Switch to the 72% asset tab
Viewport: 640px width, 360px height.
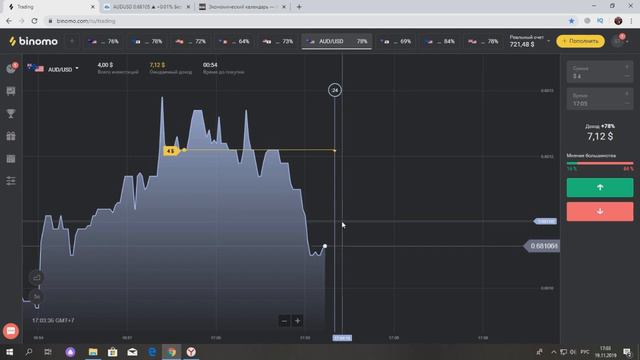coord(191,42)
